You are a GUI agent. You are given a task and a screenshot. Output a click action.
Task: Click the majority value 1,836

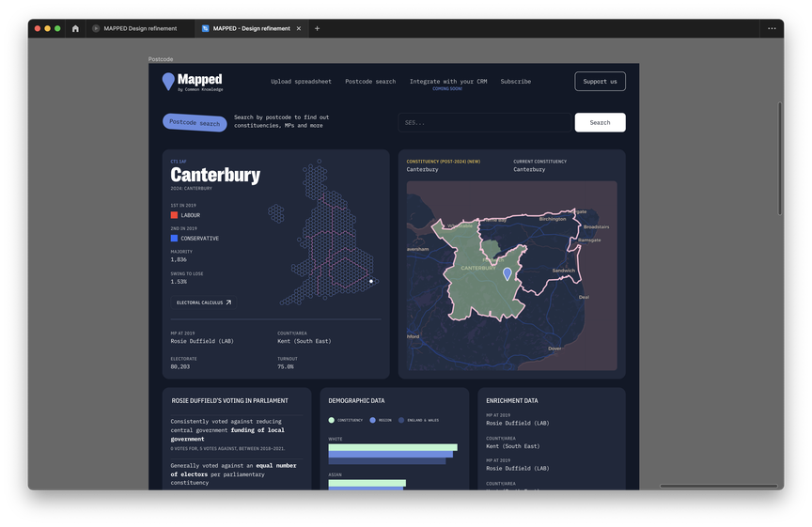pos(179,259)
